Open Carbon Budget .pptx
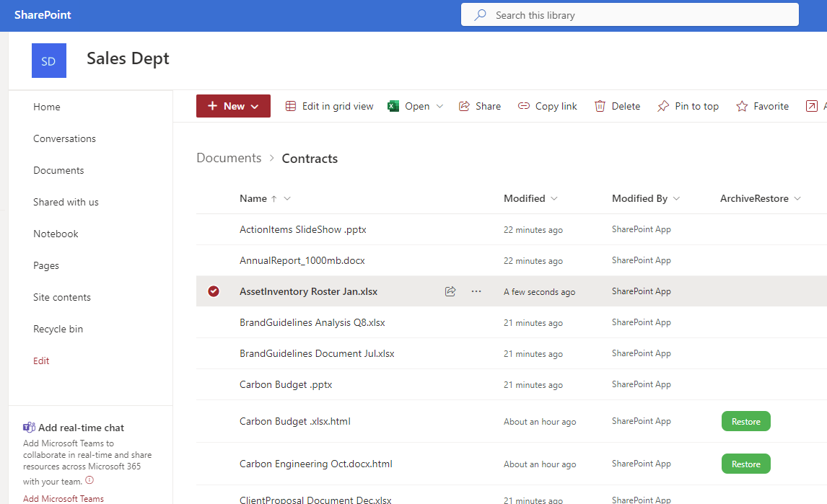The height and width of the screenshot is (504, 827). click(x=286, y=384)
